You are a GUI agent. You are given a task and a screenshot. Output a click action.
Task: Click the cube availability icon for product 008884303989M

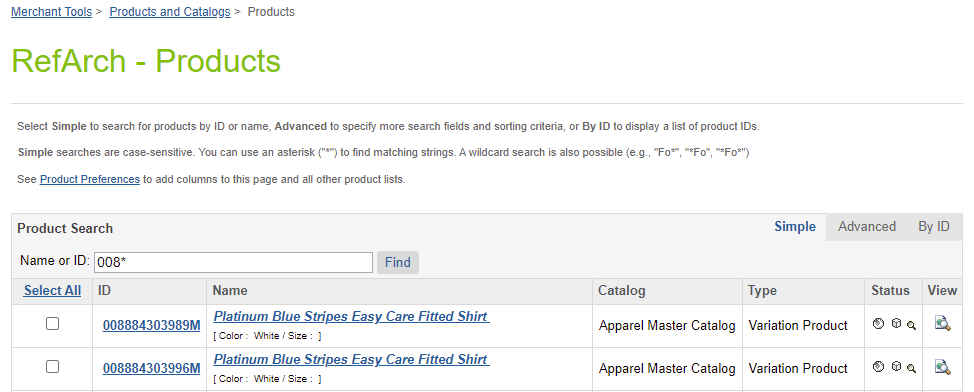coord(896,323)
